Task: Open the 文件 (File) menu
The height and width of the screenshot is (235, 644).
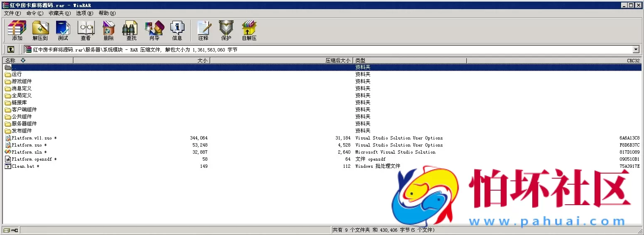Action: click(x=12, y=13)
